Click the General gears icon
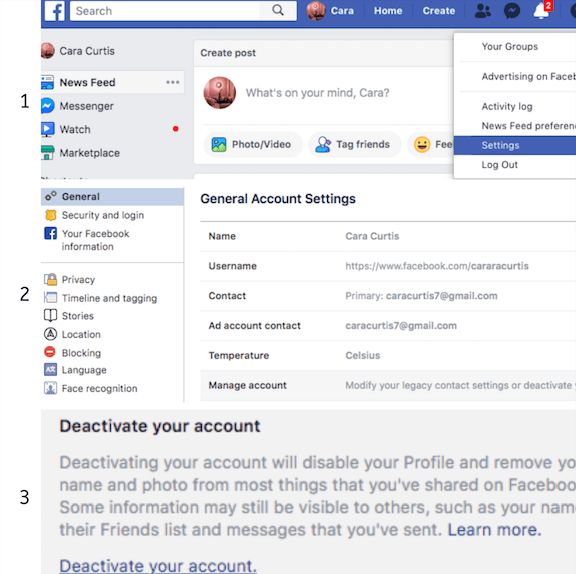 (51, 196)
